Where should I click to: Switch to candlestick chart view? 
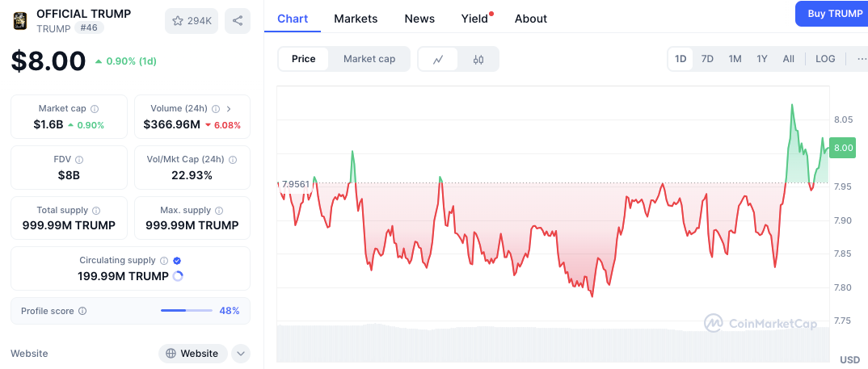(x=478, y=59)
